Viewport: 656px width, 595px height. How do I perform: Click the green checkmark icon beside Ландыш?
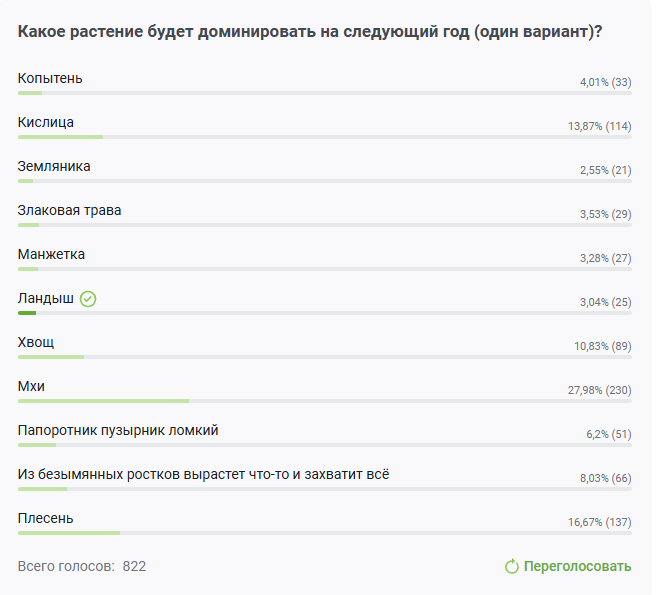click(88, 299)
